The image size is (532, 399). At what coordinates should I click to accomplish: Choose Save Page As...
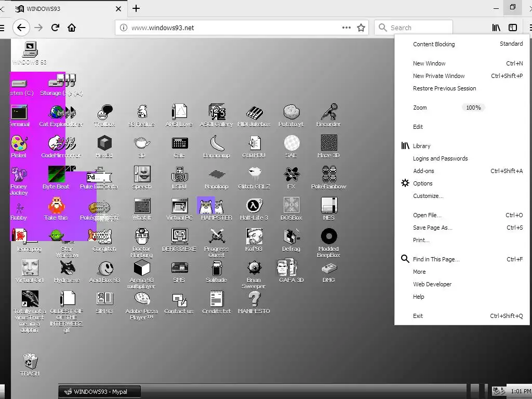click(x=462, y=228)
